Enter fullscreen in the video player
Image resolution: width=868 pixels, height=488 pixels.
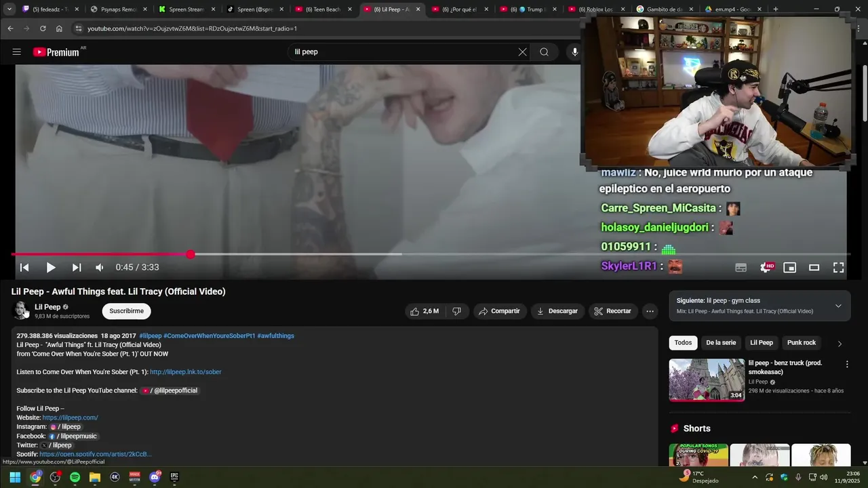click(839, 268)
